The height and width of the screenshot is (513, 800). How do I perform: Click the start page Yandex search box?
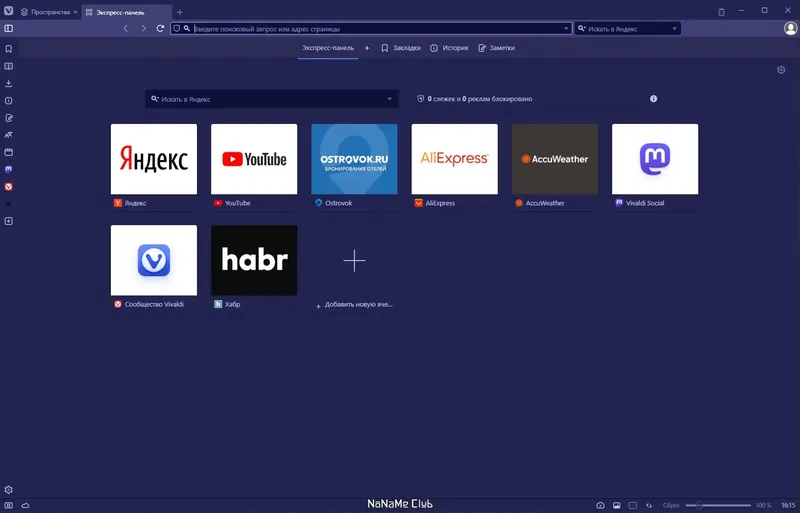[270, 99]
